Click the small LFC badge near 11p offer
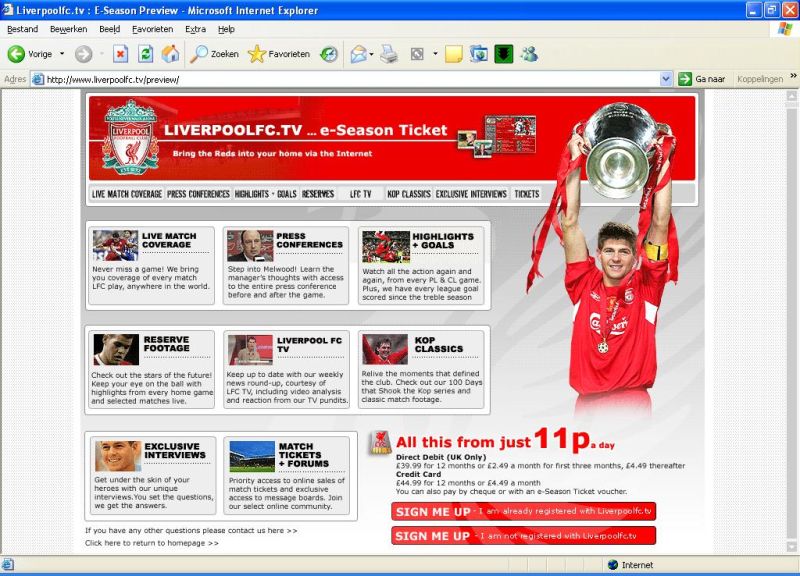 (380, 443)
